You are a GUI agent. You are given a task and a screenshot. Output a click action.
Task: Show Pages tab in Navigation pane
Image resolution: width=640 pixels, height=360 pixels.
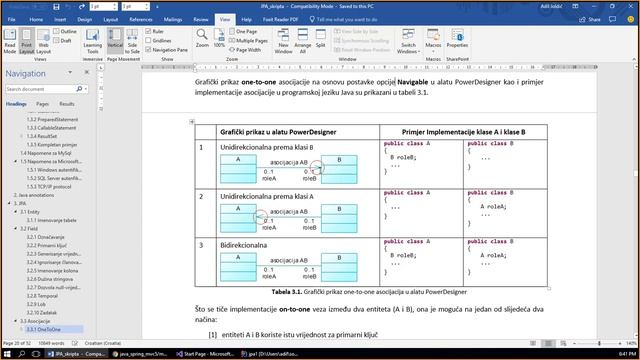click(x=42, y=104)
